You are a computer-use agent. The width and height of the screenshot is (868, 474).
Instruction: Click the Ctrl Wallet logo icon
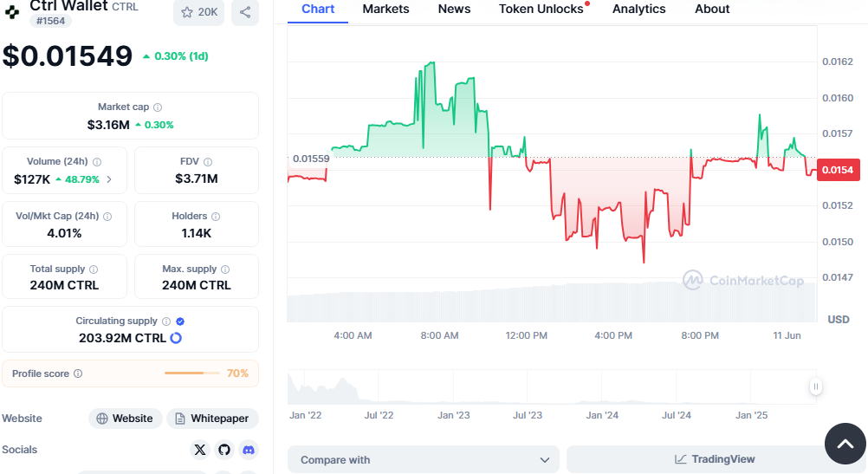pyautogui.click(x=12, y=11)
